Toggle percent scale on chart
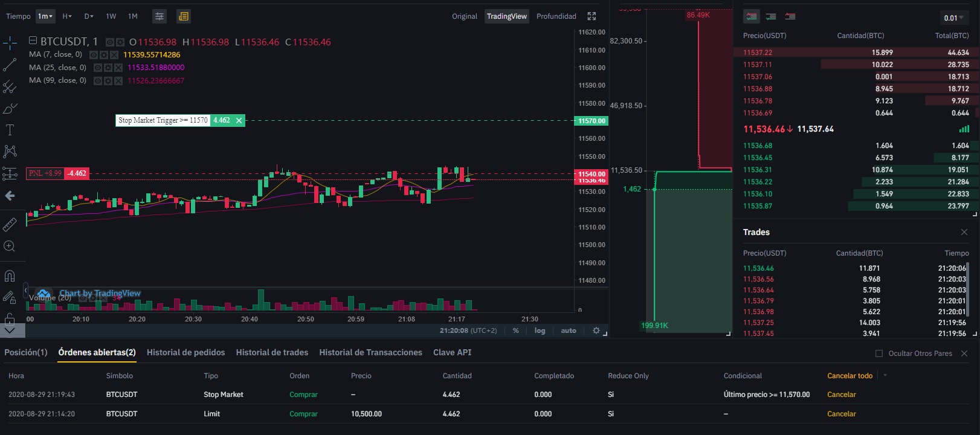Screen dimensions: 980x435 [x=516, y=330]
